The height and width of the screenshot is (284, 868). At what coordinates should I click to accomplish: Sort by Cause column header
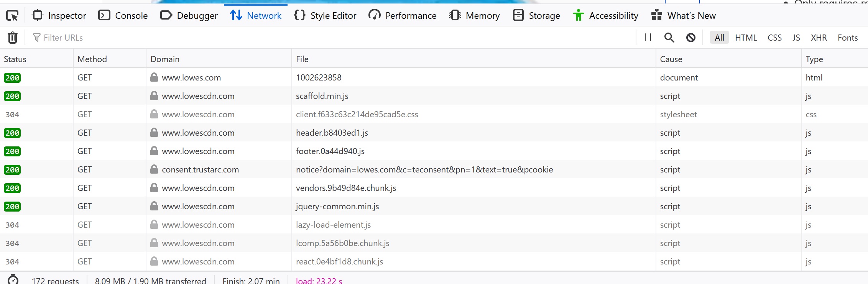coord(729,59)
